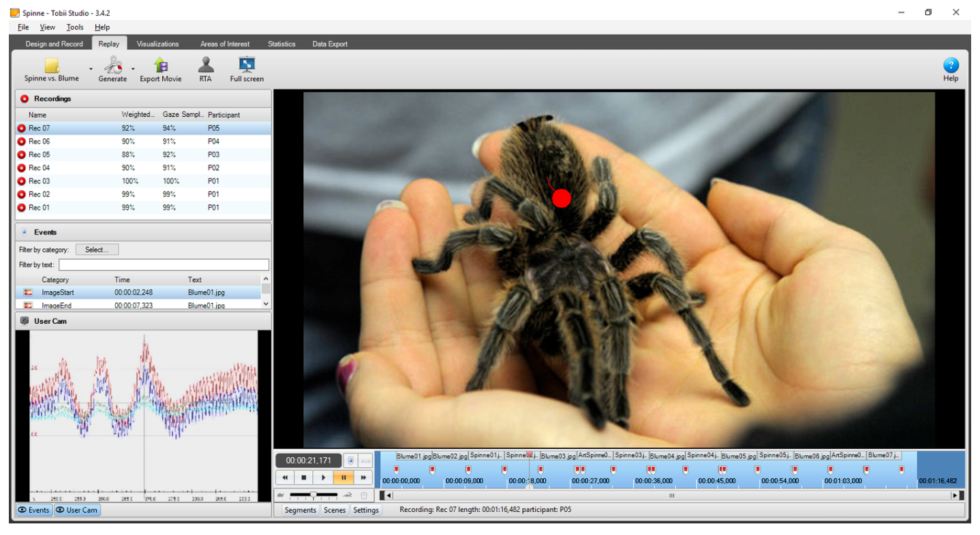Screen dimensions: 980x535
Task: Click the User Cam panel header
Action: point(143,321)
